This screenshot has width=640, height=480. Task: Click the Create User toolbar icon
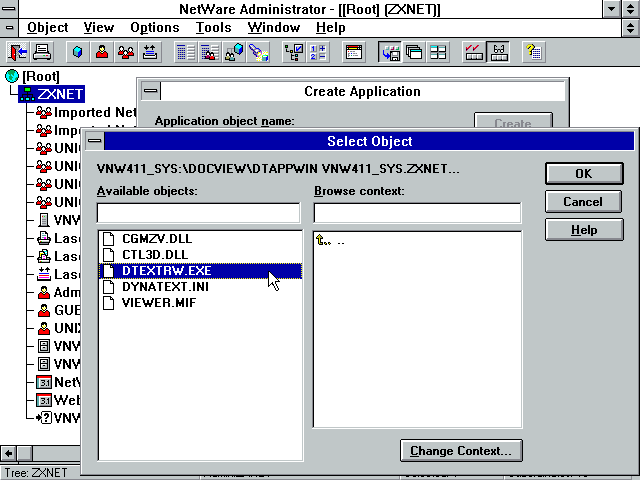pos(102,52)
